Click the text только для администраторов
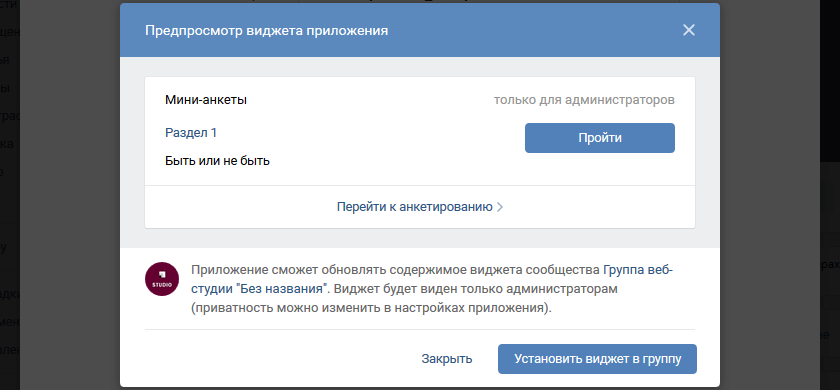Viewport: 840px width, 390px height. pyautogui.click(x=584, y=100)
